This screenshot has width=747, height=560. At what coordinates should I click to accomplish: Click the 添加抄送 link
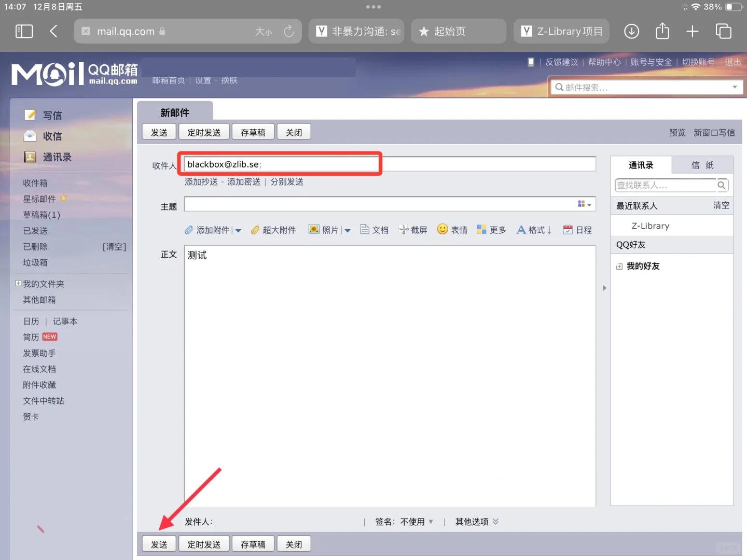pos(201,182)
